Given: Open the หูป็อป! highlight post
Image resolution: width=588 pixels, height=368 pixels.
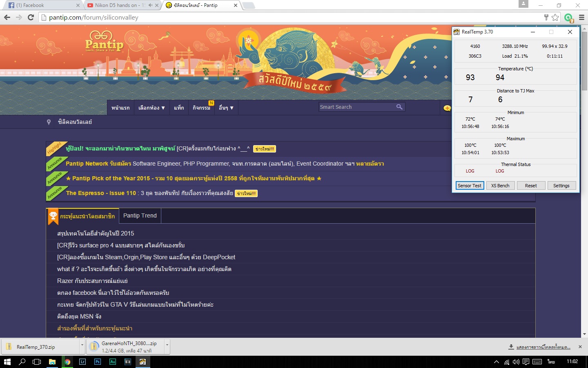Looking at the screenshot, I should (158, 148).
